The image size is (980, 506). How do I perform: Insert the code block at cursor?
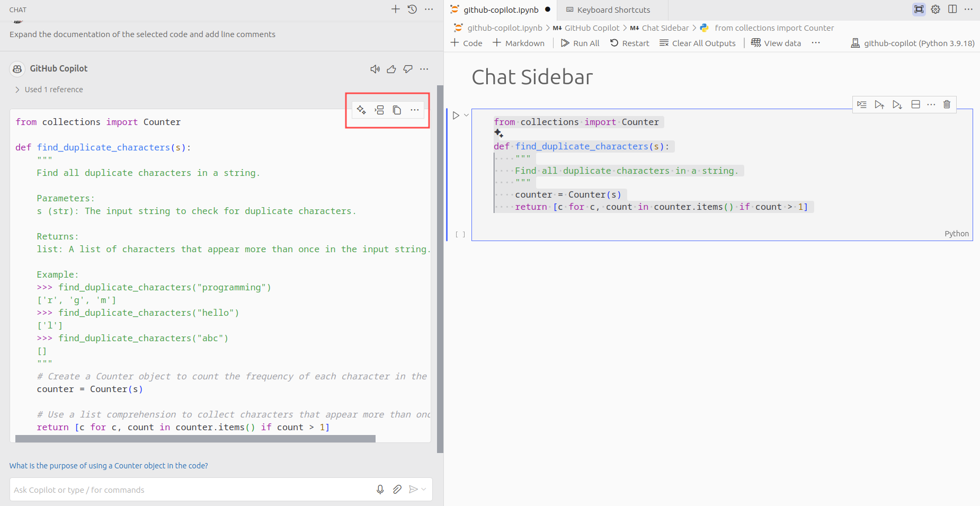coord(379,110)
